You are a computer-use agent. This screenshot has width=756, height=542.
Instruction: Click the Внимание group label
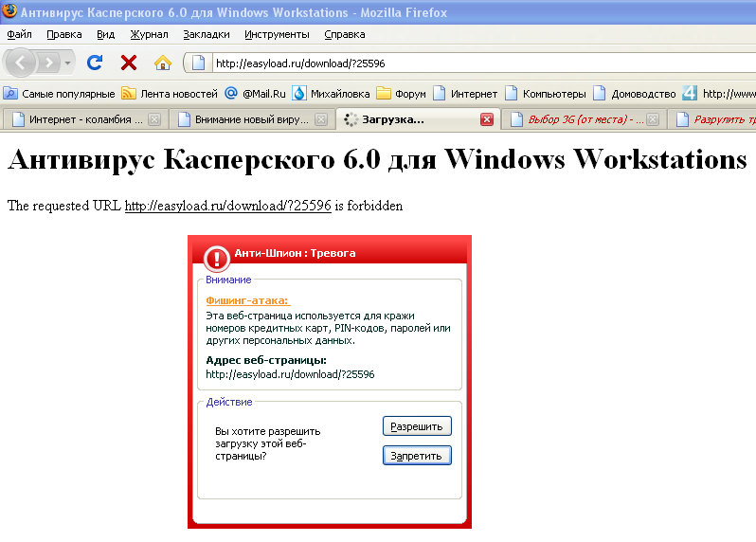coord(228,280)
